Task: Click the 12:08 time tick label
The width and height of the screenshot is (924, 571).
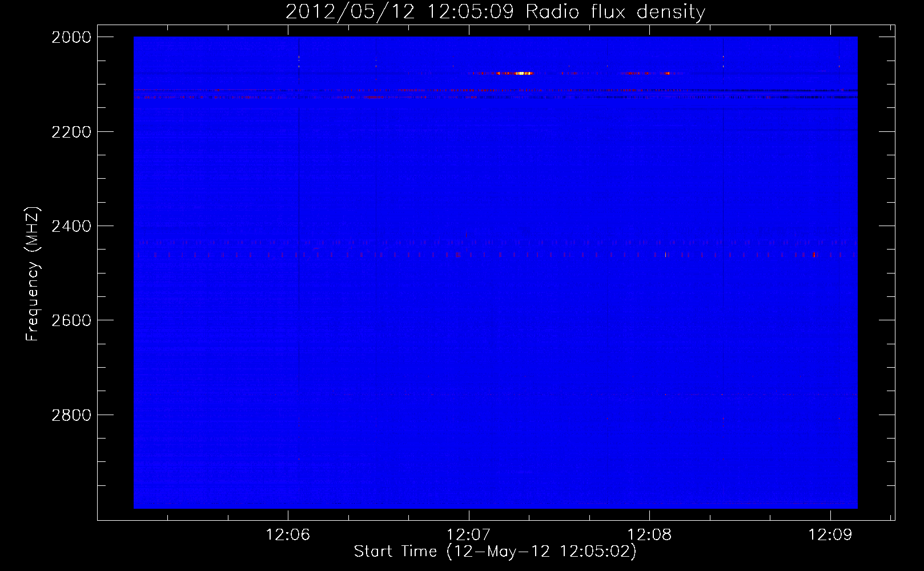Action: [649, 534]
